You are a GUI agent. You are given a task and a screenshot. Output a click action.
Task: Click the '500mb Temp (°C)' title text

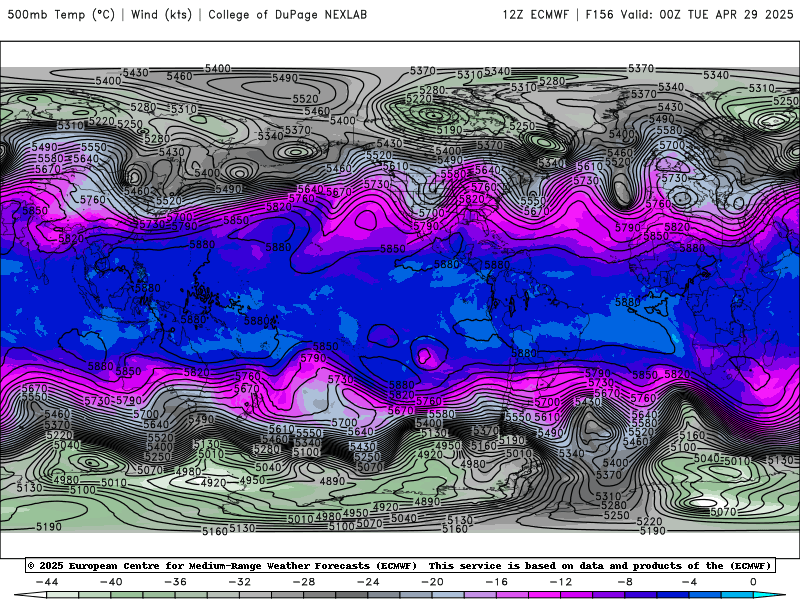pos(61,15)
